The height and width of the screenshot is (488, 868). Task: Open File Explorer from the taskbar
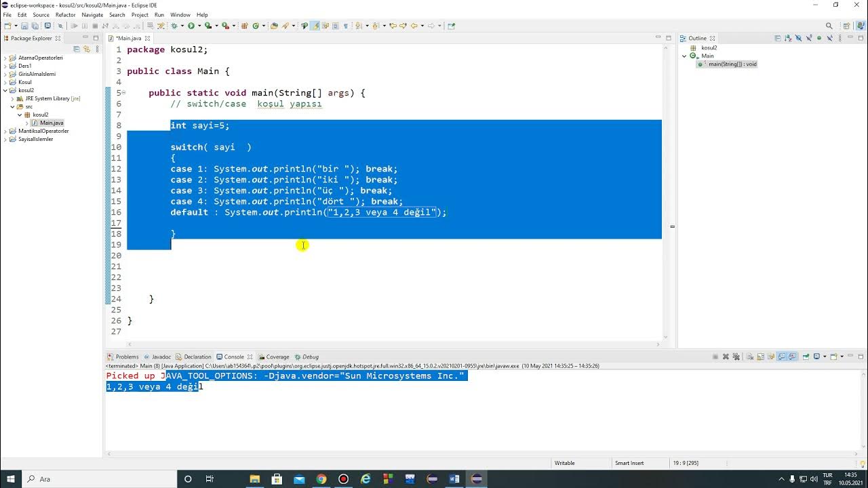click(x=255, y=479)
